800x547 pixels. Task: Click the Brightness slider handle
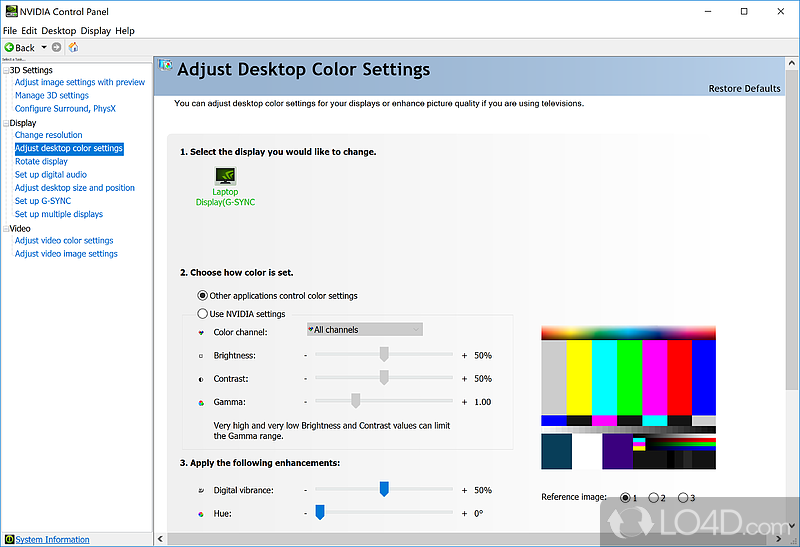tap(384, 354)
